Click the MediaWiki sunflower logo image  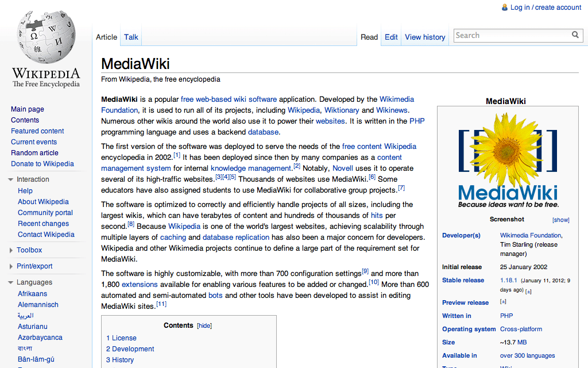508,155
